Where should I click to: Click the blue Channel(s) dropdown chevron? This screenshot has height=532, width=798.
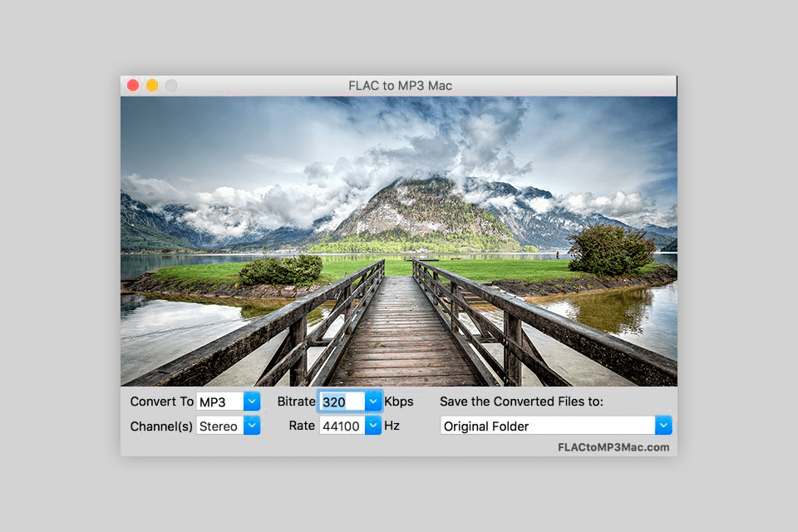(x=249, y=426)
